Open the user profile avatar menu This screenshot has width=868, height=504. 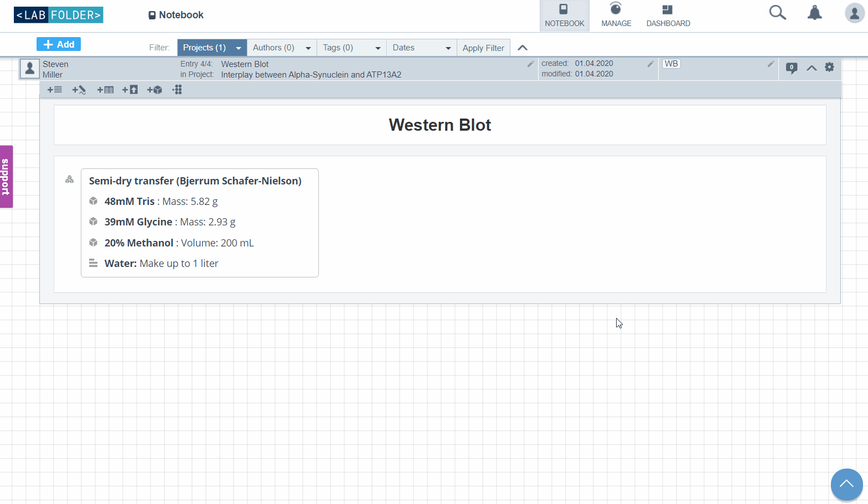point(855,13)
